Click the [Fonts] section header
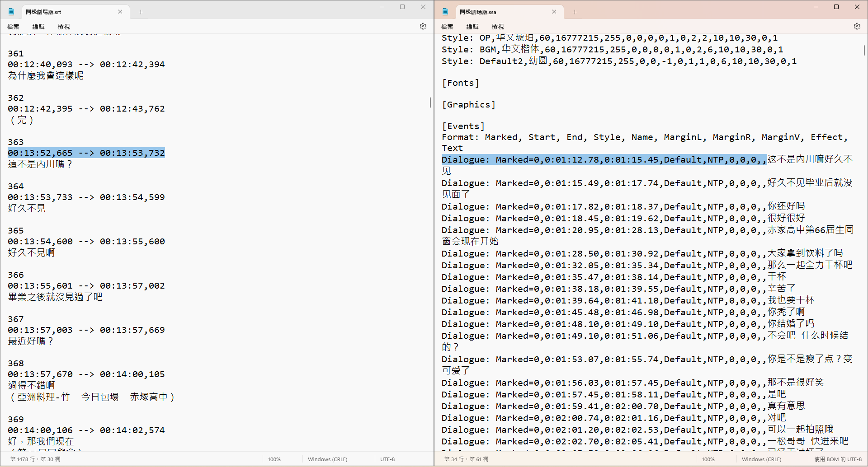This screenshot has width=868, height=467. pyautogui.click(x=460, y=83)
